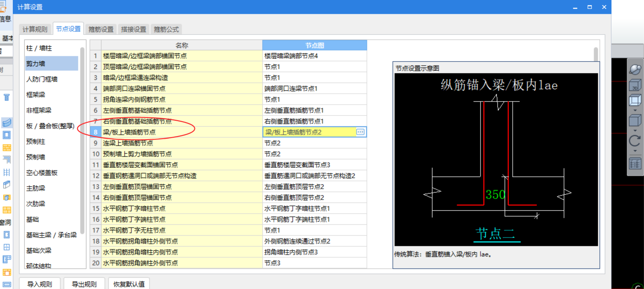
Task: Select the orange wall pier block icon
Action: click(7, 197)
